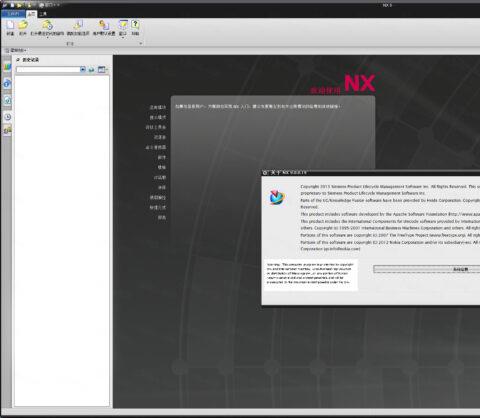This screenshot has height=418, width=480.
Task: Click the Open Recent Part ribbon icon
Action: (47, 25)
